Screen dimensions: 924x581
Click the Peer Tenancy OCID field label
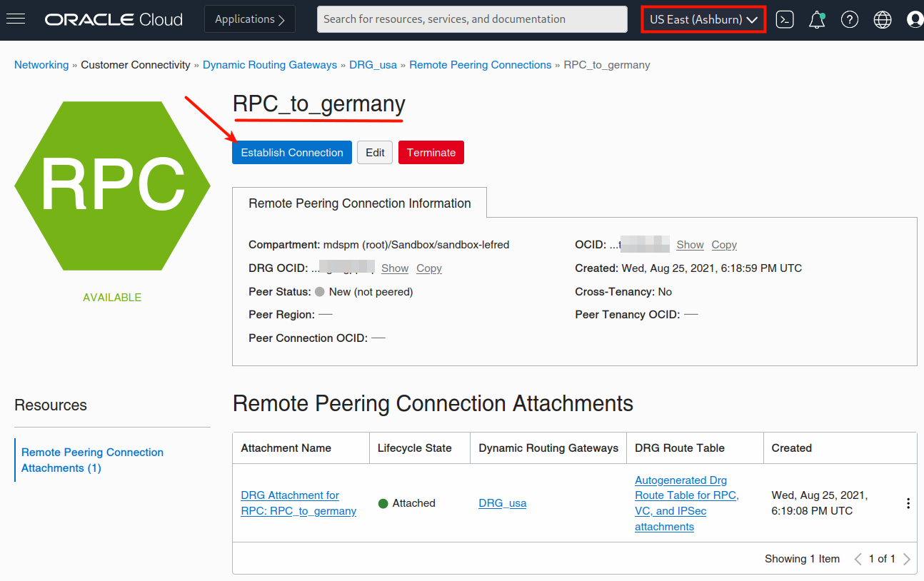point(628,315)
